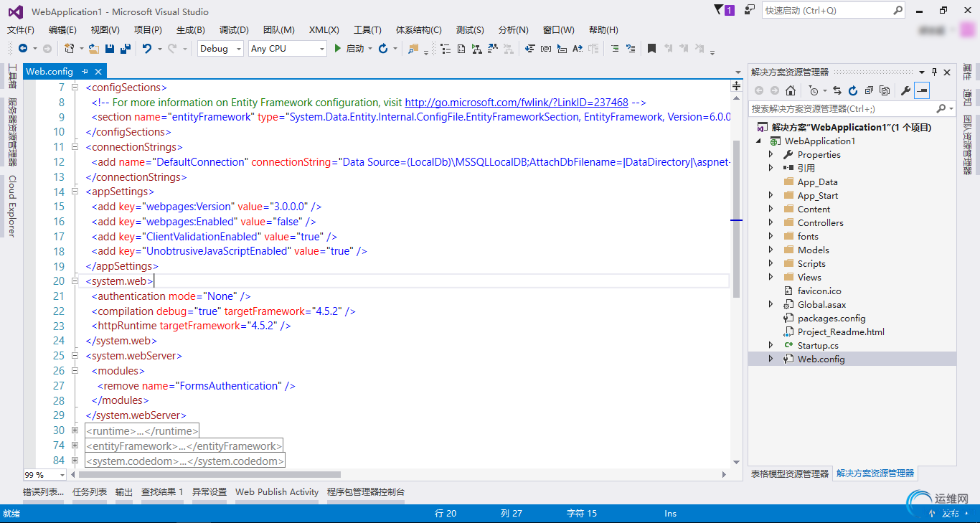Click the search magnifier in Quick Launch
The image size is (980, 523).
click(897, 10)
